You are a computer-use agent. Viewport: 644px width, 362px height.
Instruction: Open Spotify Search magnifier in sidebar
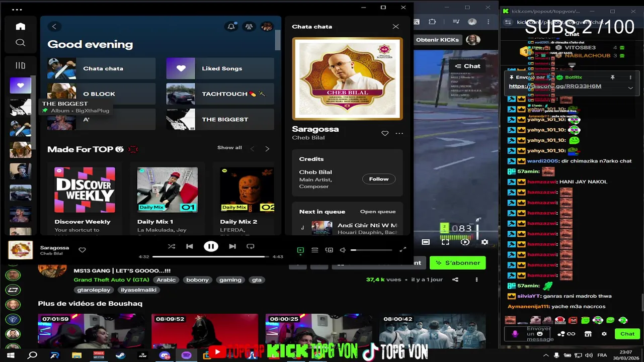click(x=20, y=43)
